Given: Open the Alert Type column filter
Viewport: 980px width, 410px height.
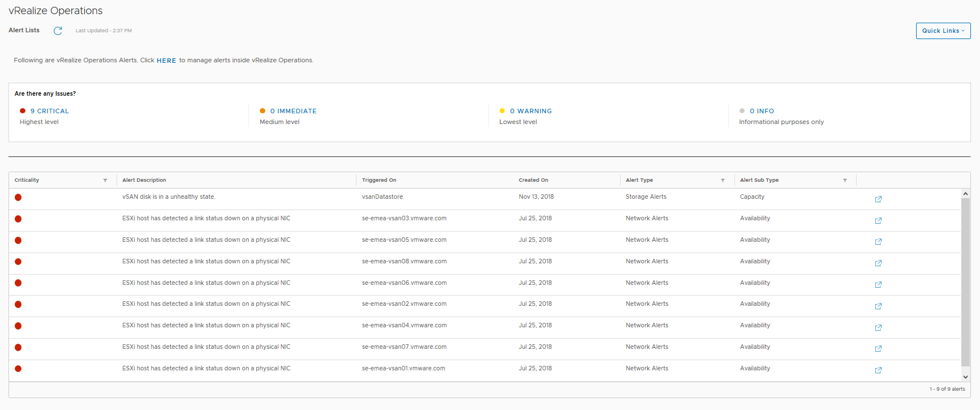Looking at the screenshot, I should (723, 180).
